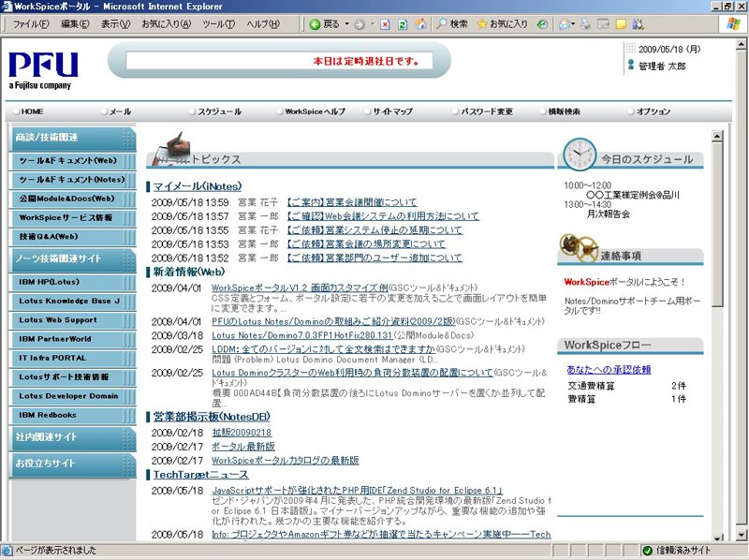Open ツール&ドキュメント(Web) sidebar button
The width and height of the screenshot is (749, 560).
[73, 161]
